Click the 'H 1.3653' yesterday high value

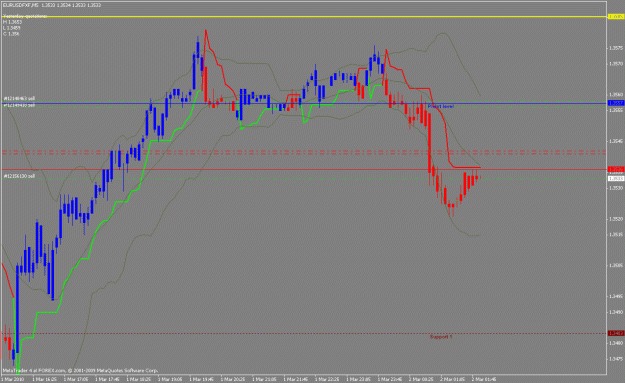(x=12, y=22)
